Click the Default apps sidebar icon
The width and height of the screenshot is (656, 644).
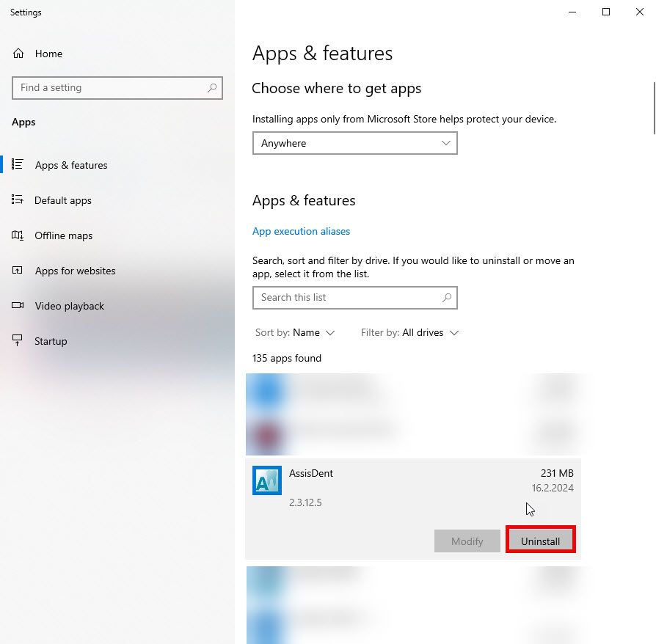(17, 200)
